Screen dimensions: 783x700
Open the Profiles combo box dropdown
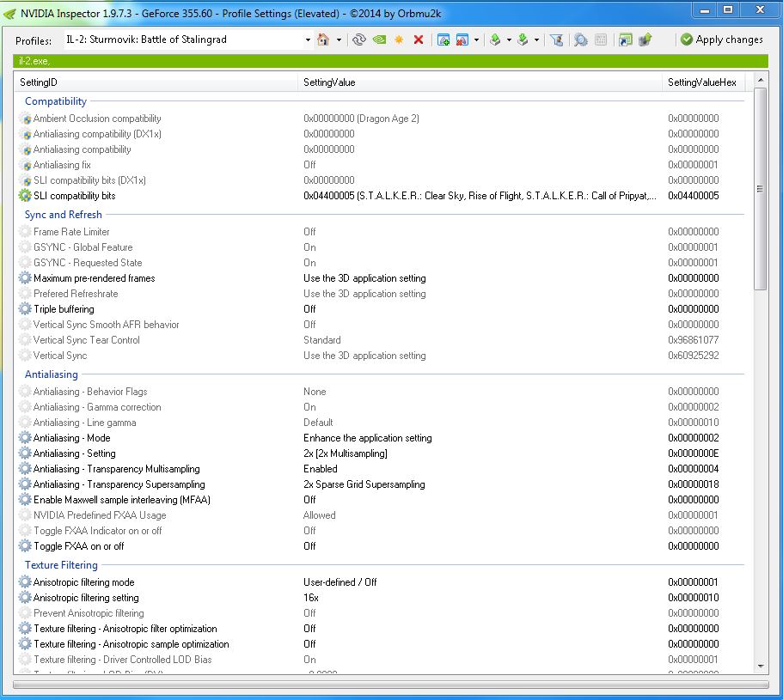tap(308, 40)
